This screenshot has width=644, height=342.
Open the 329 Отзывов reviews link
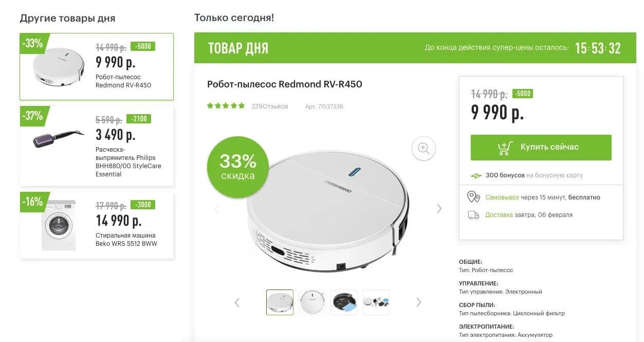coord(269,106)
